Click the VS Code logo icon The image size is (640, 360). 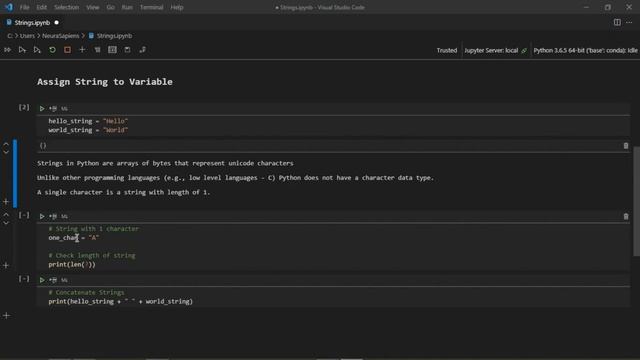click(9, 7)
